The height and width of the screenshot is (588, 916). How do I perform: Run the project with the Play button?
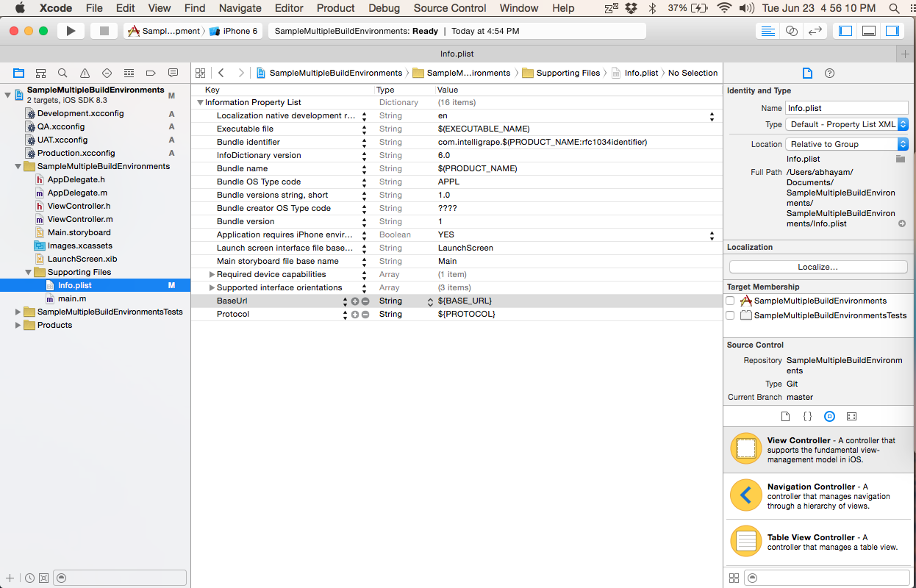click(71, 31)
